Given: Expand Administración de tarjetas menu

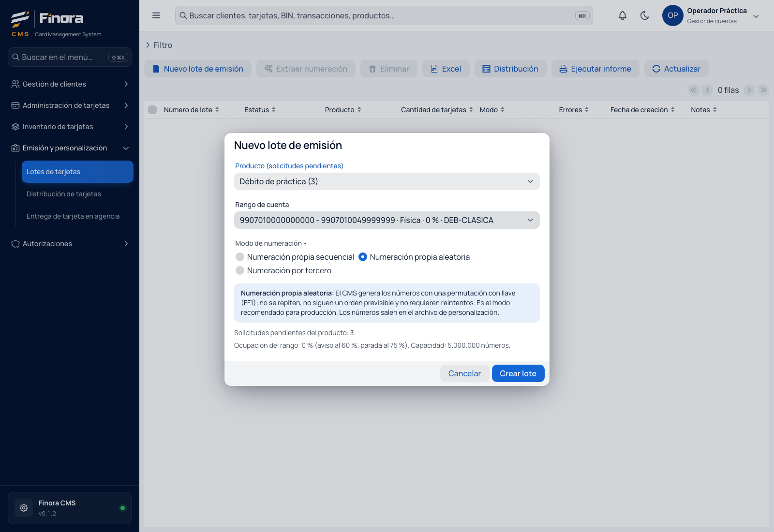Looking at the screenshot, I should coord(70,105).
